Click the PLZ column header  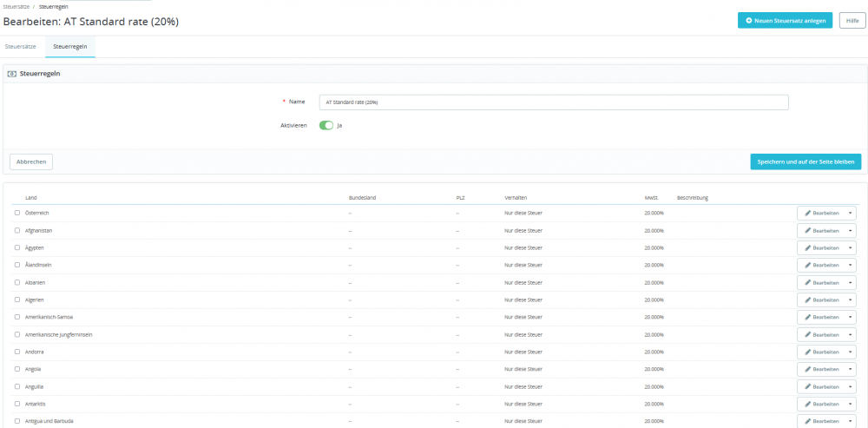pyautogui.click(x=459, y=198)
